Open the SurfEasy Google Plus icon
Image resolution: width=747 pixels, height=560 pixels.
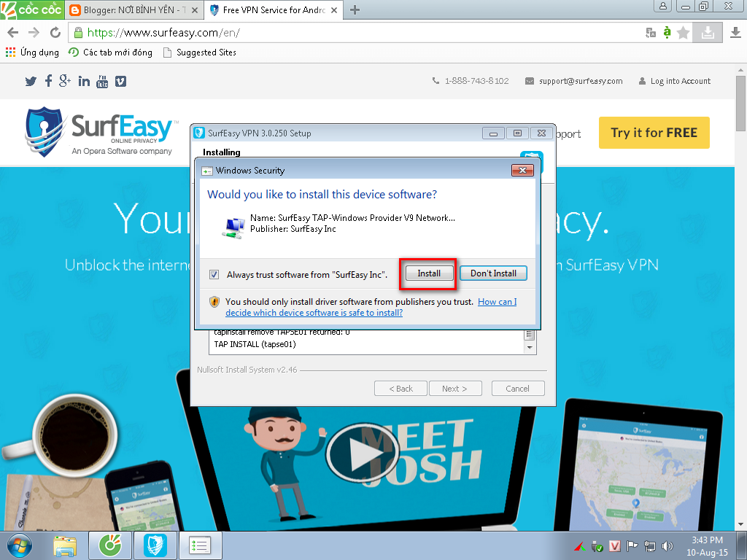click(65, 81)
